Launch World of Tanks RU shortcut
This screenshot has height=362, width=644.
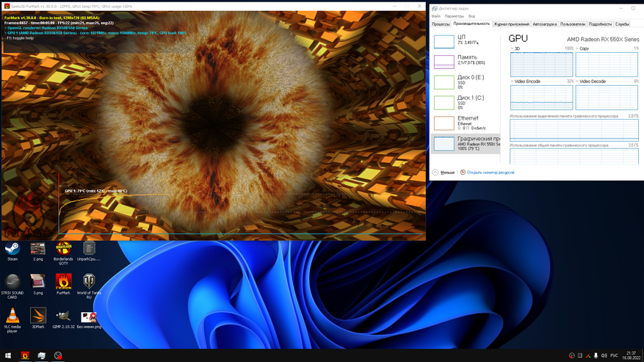(89, 287)
